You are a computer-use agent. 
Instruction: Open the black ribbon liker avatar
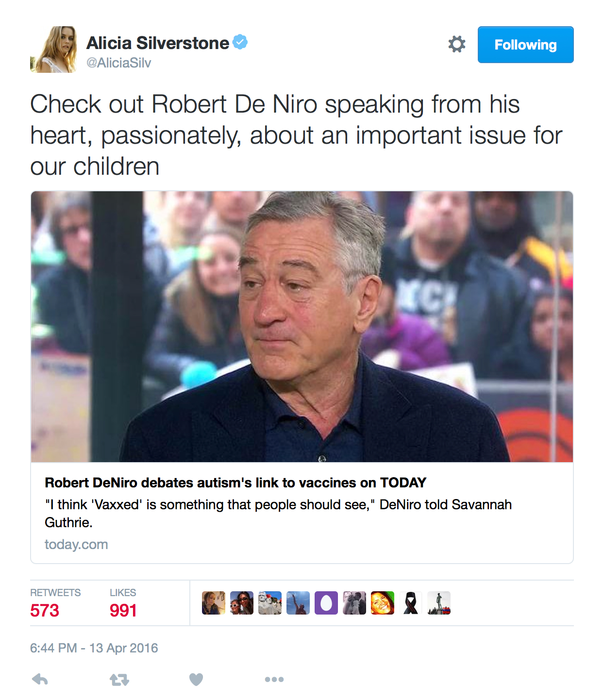(411, 603)
